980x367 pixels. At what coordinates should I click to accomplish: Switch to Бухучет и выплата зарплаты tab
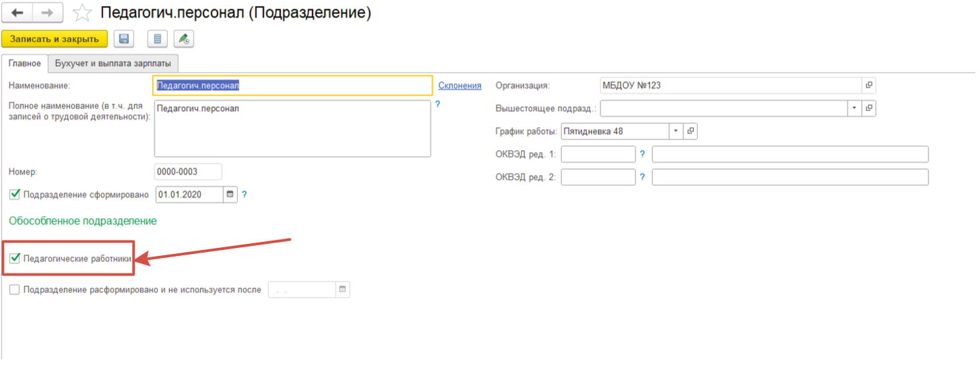[x=113, y=63]
